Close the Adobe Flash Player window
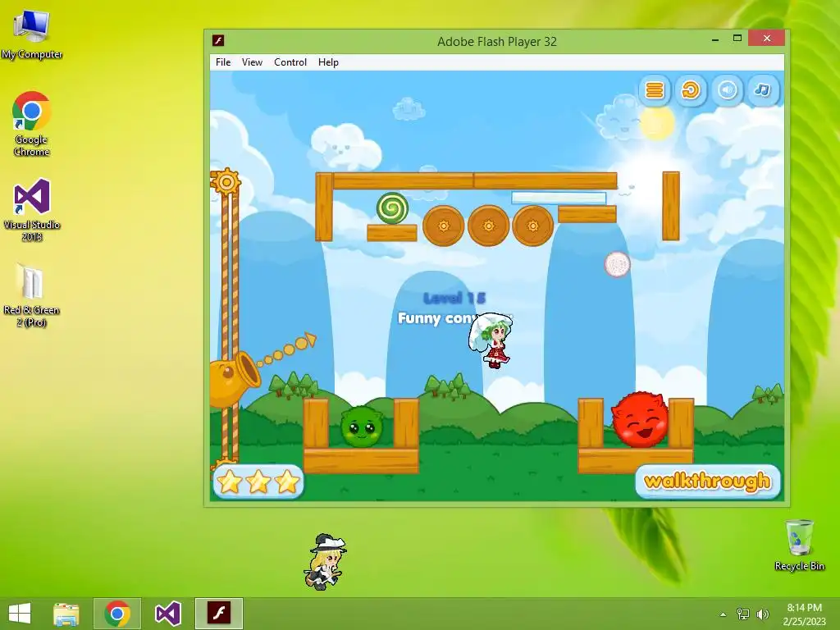This screenshot has width=840, height=630. click(767, 39)
